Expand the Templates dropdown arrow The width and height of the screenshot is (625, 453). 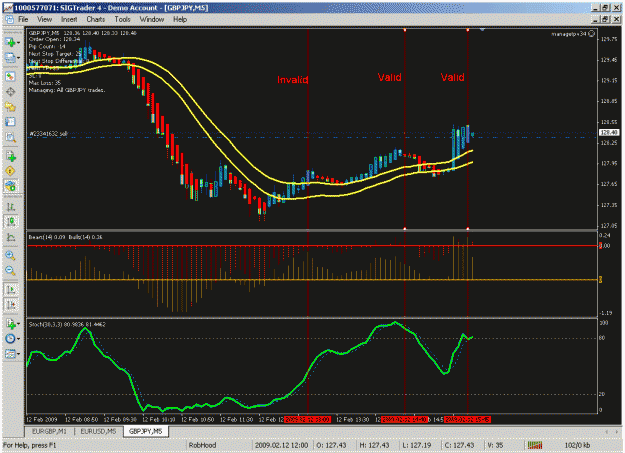[18, 354]
